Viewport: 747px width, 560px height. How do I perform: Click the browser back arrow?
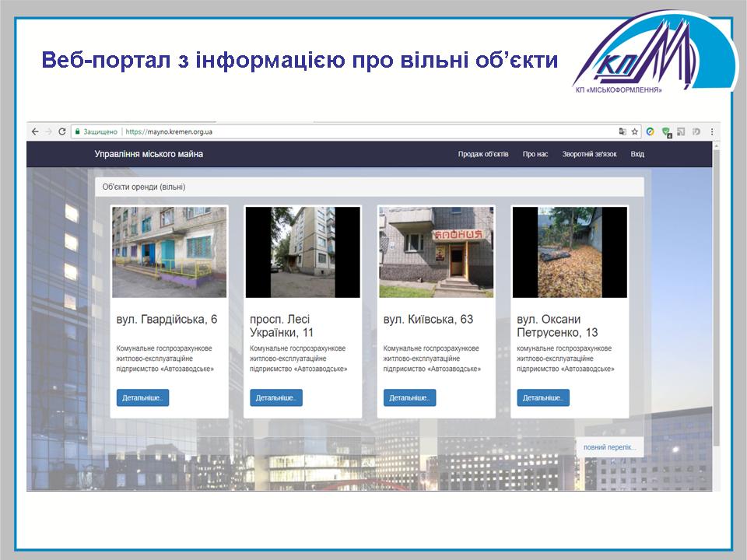coord(35,131)
